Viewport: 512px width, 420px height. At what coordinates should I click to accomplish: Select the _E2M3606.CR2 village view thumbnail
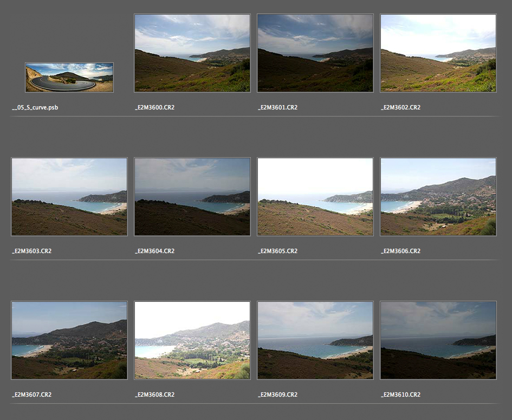point(438,197)
